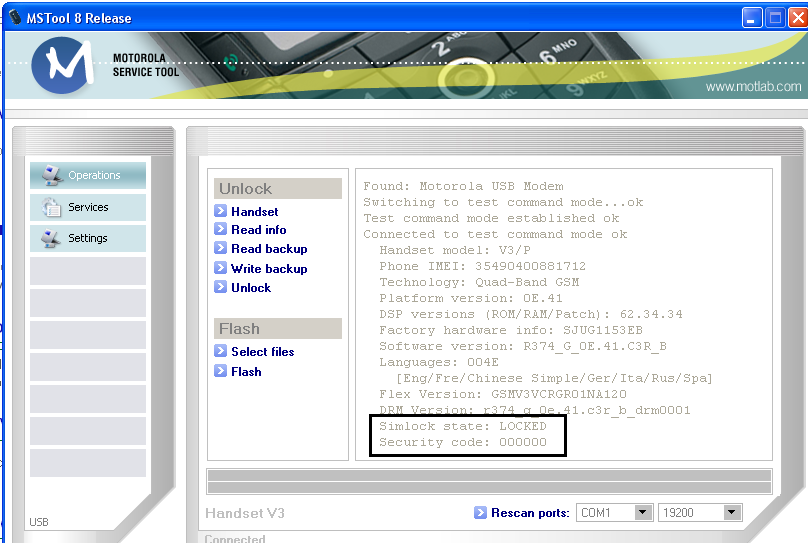The image size is (808, 543).
Task: Click the 'Software version' log line
Action: (523, 346)
